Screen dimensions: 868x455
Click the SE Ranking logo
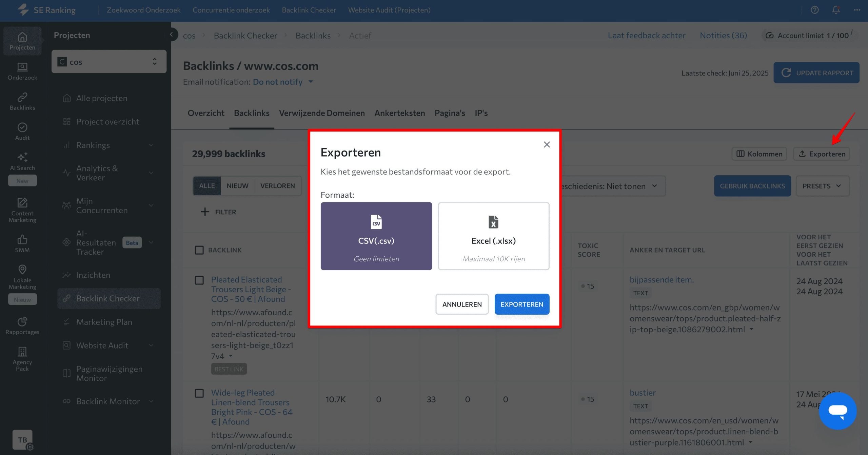(x=46, y=10)
